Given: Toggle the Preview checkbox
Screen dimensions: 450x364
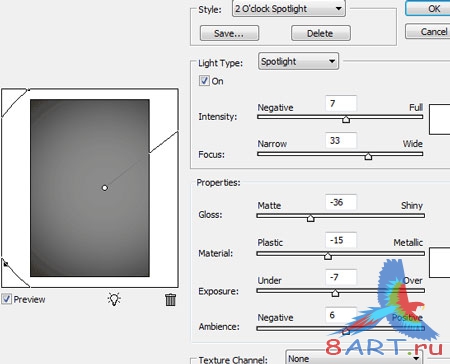Looking at the screenshot, I should (6, 299).
